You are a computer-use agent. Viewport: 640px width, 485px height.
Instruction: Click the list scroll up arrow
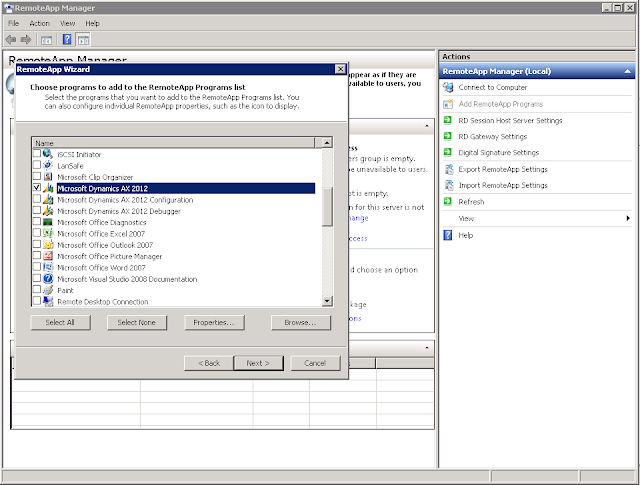(327, 142)
